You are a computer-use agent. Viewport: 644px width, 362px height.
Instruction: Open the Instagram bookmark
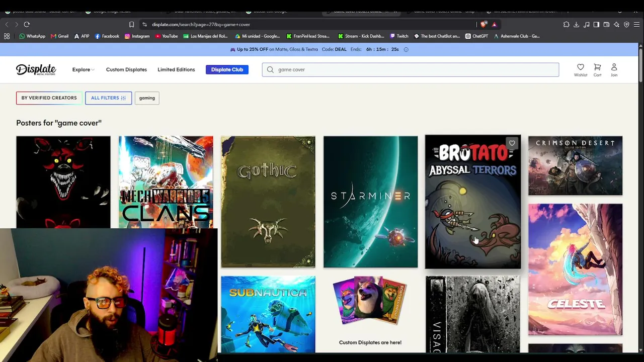tap(137, 36)
